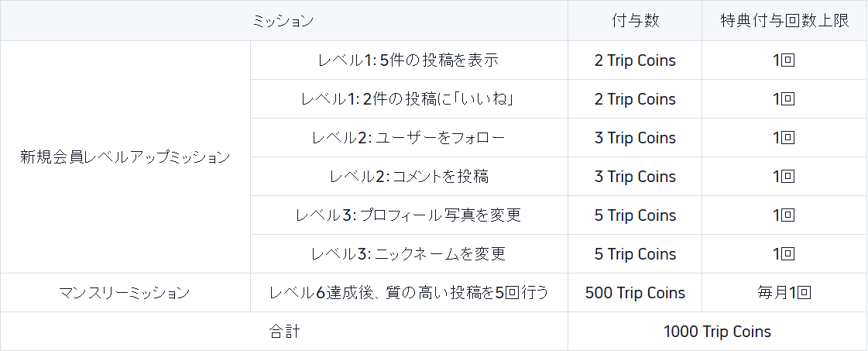868x351 pixels.
Task: Click the 付与数 column header
Action: [635, 20]
